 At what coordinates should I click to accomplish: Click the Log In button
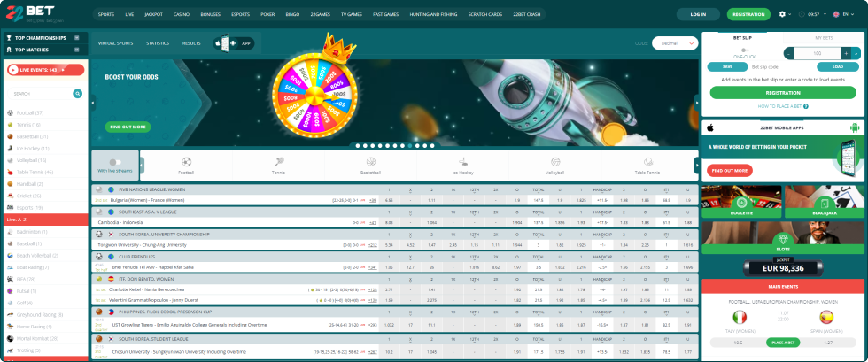pos(698,14)
